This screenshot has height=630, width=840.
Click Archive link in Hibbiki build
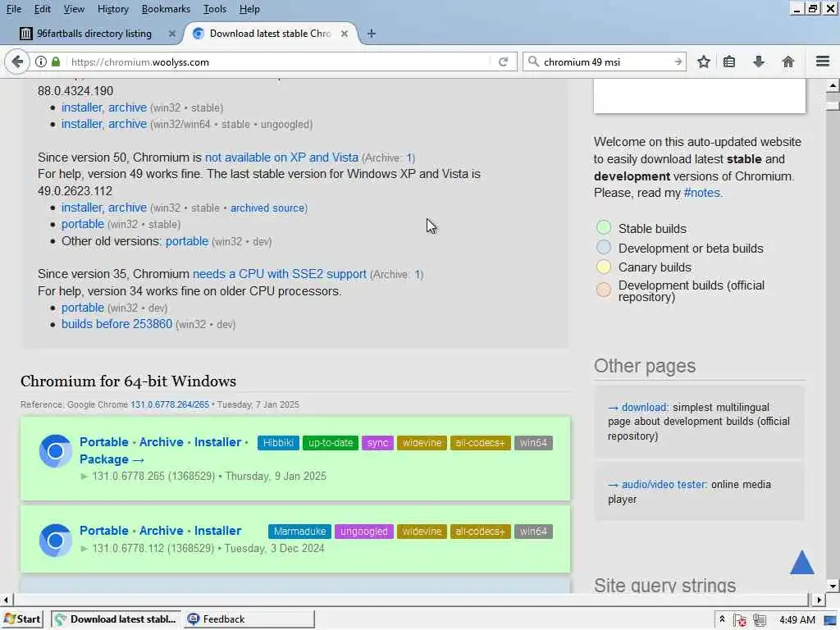click(x=162, y=442)
